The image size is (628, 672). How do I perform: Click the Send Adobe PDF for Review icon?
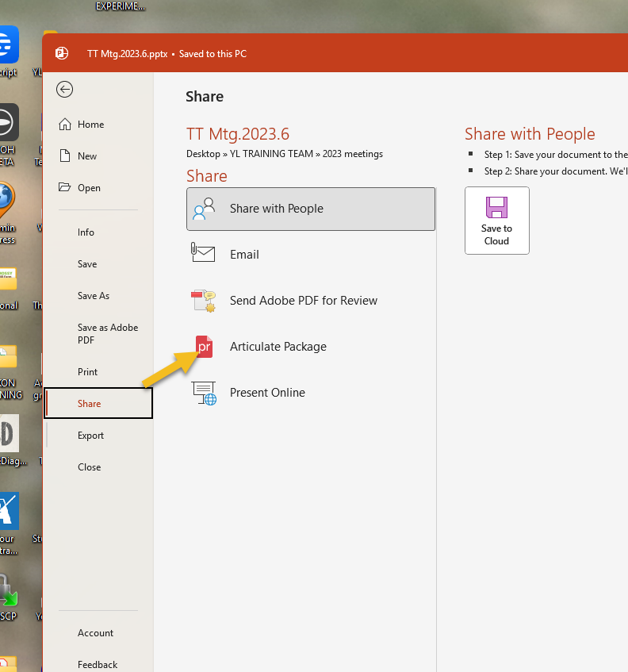coord(204,300)
